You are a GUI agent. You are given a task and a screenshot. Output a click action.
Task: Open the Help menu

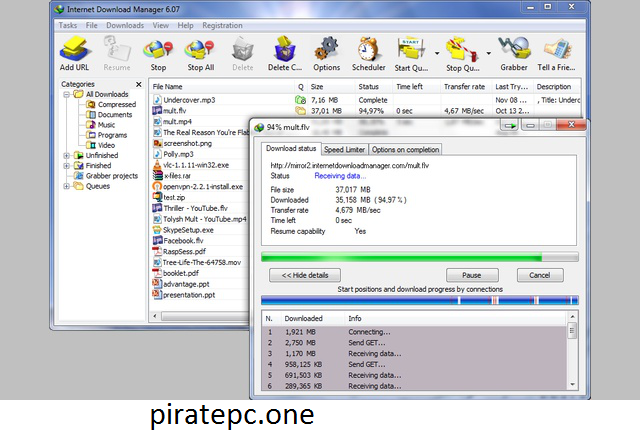point(185,25)
